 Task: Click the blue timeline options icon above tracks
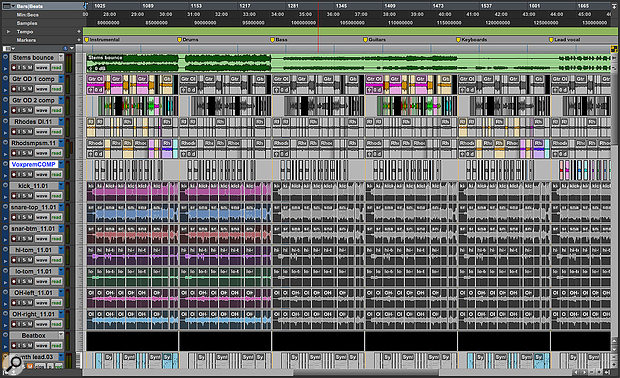click(66, 48)
